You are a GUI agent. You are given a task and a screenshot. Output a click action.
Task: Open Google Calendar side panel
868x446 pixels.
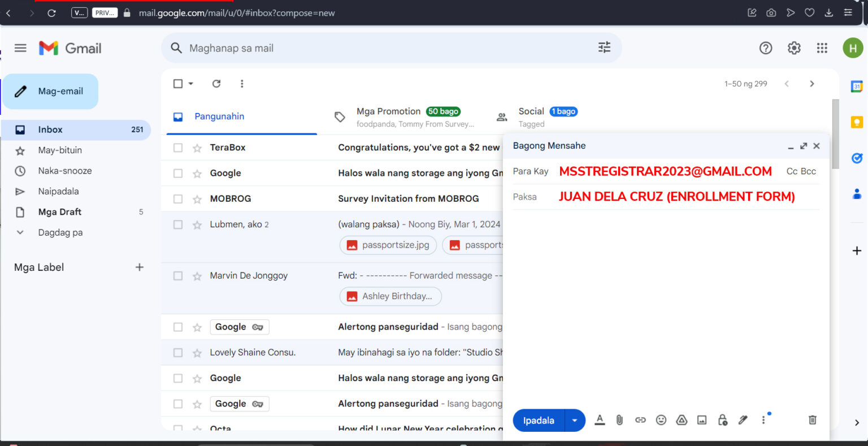[857, 86]
